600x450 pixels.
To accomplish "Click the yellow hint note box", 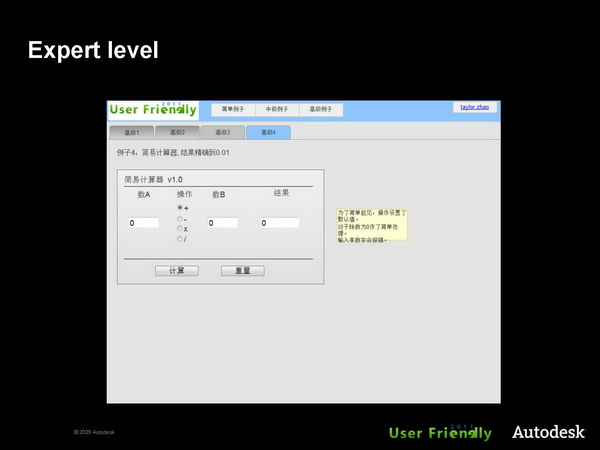I will point(371,226).
